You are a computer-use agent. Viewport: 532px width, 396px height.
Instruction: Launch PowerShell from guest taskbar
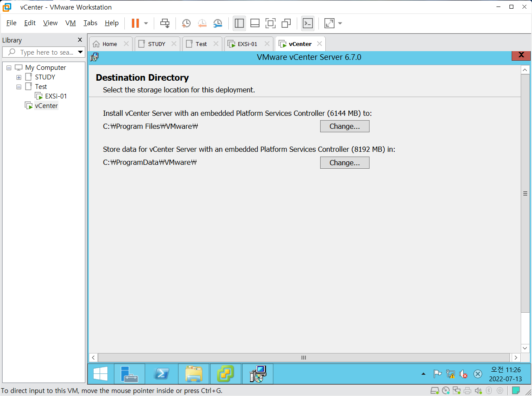[161, 374]
